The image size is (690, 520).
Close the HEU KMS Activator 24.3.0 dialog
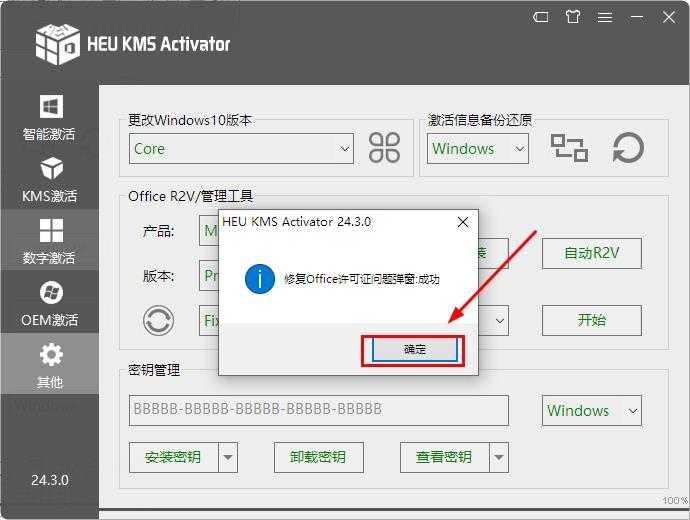[x=463, y=222]
